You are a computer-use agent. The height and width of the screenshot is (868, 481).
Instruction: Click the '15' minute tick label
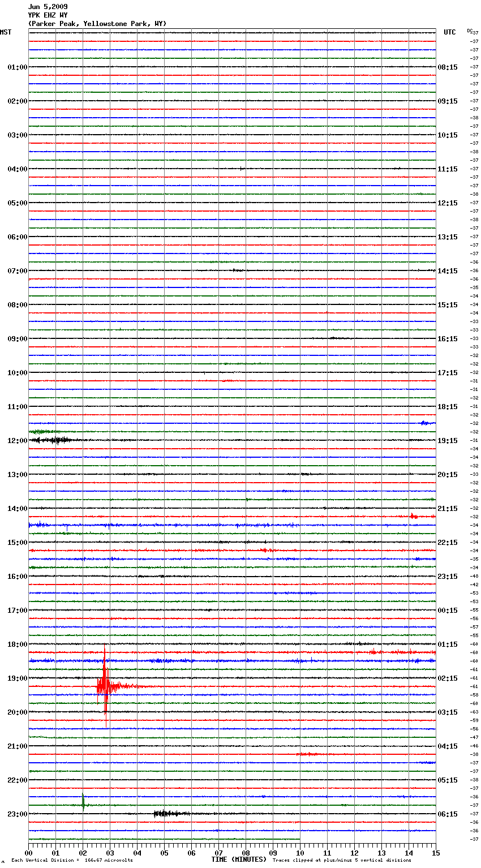point(436,853)
